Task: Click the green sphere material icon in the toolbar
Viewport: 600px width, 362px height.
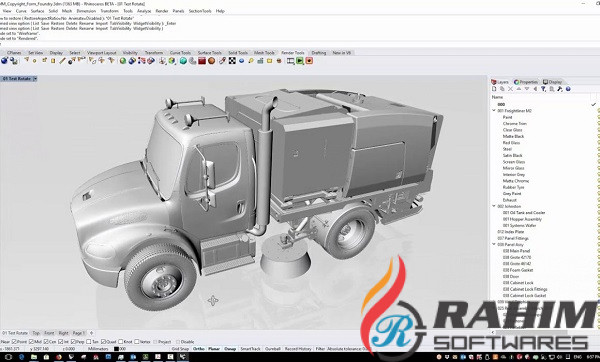Action: [123, 60]
